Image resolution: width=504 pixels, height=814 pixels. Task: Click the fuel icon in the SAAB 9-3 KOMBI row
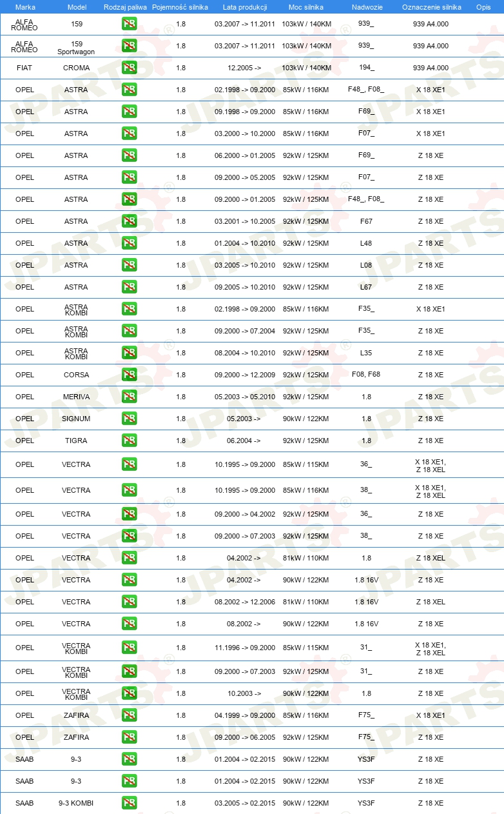(129, 803)
